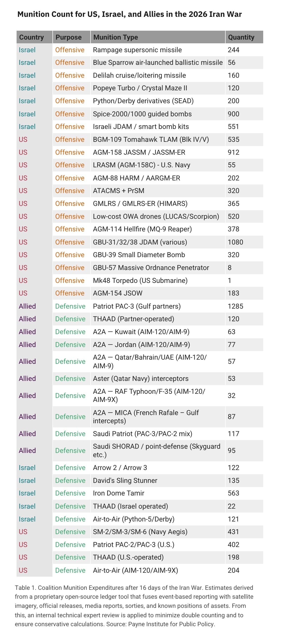Screen dimensions: 283x644
Task: Click the Quantity column header
Action: [241, 37]
